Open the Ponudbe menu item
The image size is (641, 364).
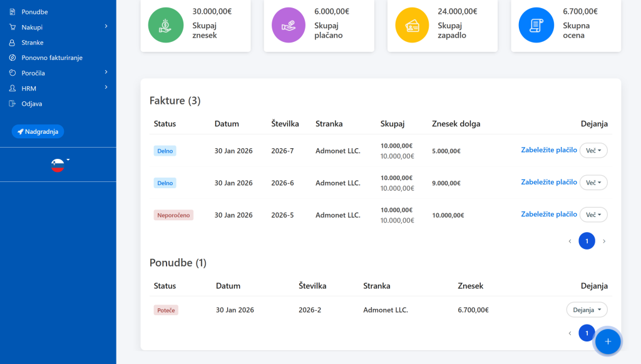coord(34,12)
